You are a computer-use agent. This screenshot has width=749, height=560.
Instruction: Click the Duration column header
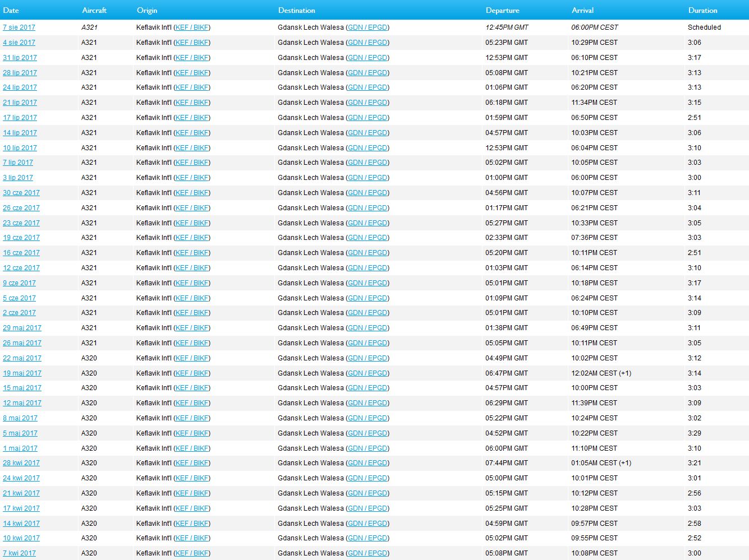[x=703, y=10]
